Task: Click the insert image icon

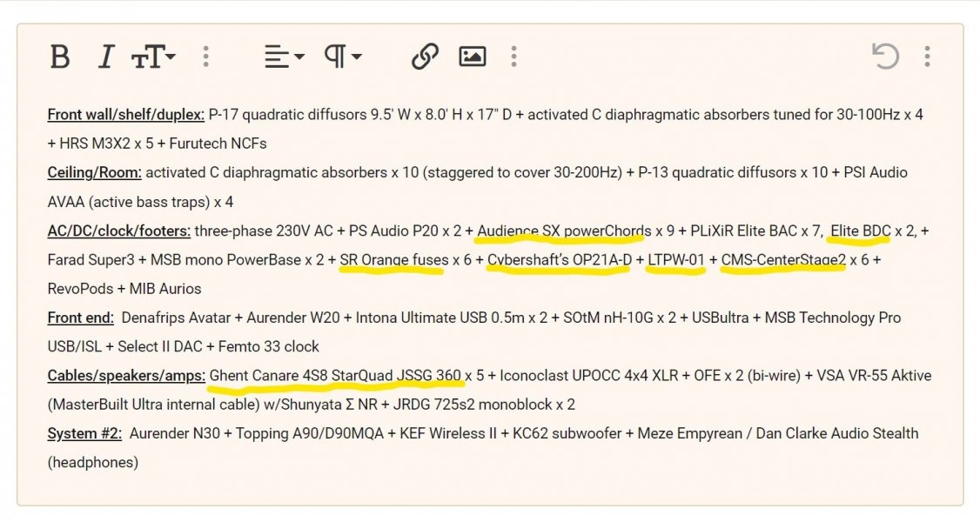Action: click(472, 57)
